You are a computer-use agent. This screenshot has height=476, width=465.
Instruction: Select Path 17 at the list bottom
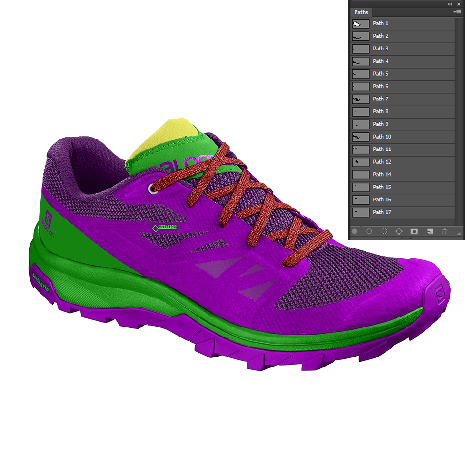[381, 212]
